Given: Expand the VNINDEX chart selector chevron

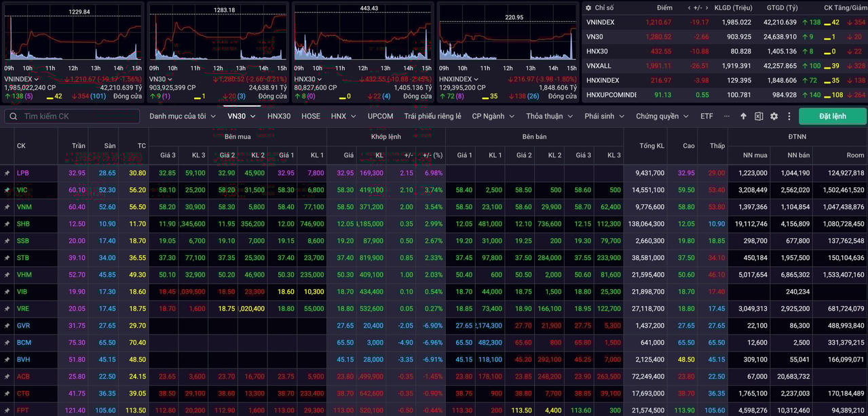Looking at the screenshot, I should tap(37, 79).
